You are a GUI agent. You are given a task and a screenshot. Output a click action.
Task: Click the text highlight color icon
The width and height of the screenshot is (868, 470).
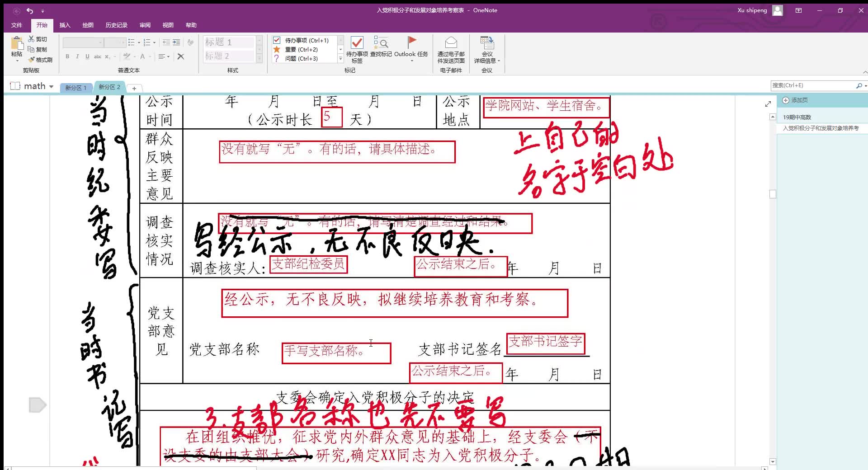(127, 56)
